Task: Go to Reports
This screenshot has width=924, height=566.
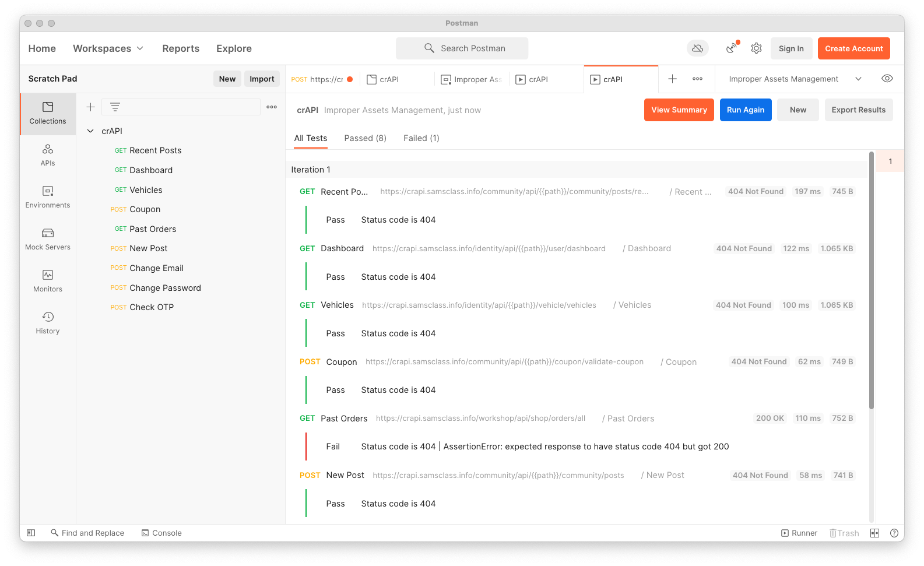Action: 181,48
